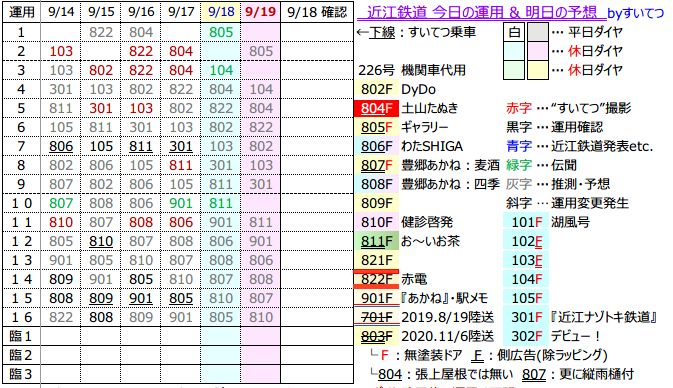The image size is (673, 388).
Task: Select underlined 810 in row 12 under 9/15
Action: pyautogui.click(x=101, y=241)
